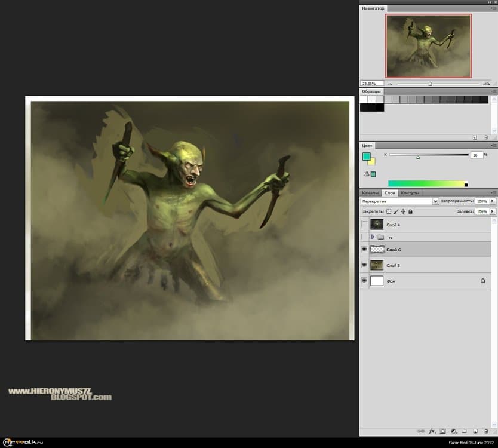The image size is (498, 448).
Task: Hide Слой 3 with its eye icon
Action: (364, 265)
